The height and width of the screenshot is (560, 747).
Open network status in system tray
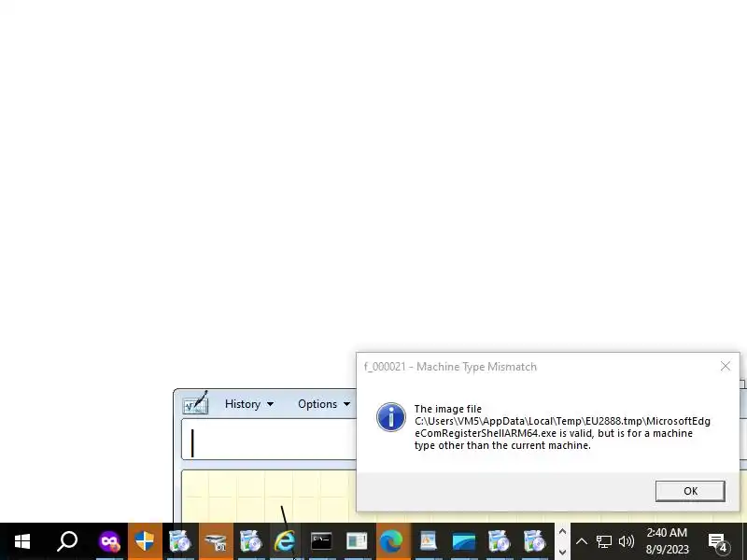603,541
